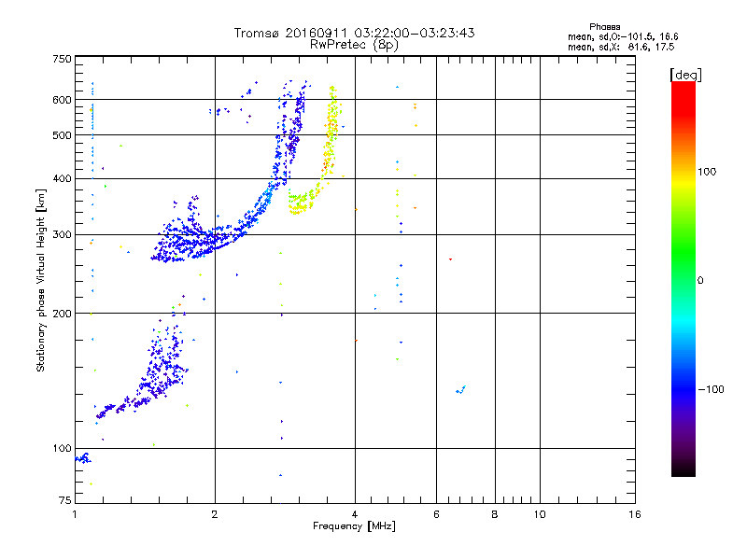The height and width of the screenshot is (560, 747).
Task: Click x-axis tick label '6'
Action: point(436,514)
